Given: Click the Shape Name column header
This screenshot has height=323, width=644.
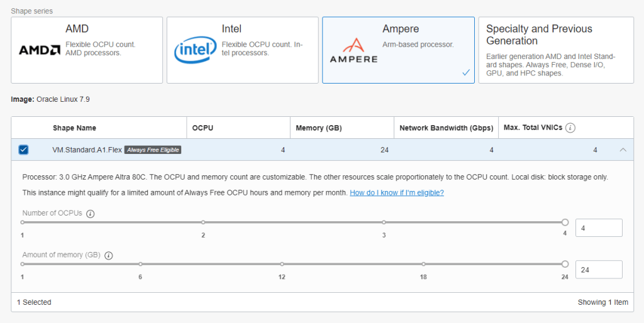Looking at the screenshot, I should point(74,128).
